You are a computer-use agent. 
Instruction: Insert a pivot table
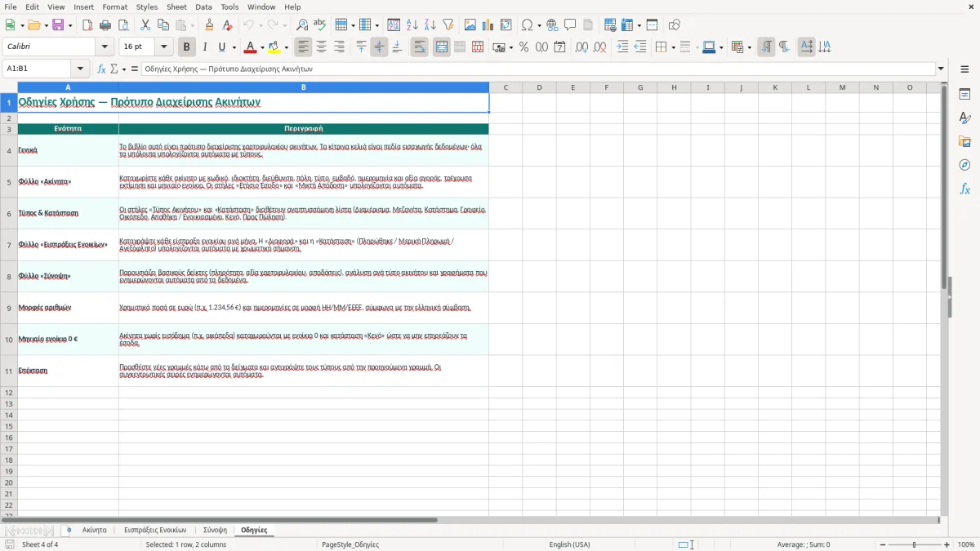[506, 25]
